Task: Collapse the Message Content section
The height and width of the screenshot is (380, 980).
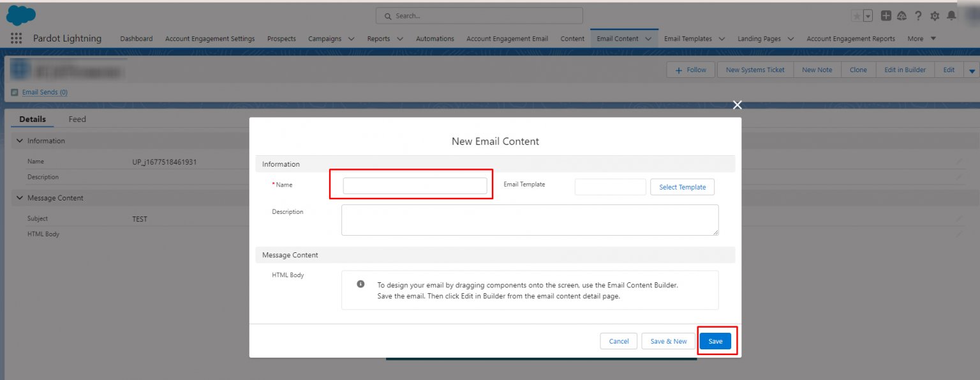Action: [x=20, y=198]
